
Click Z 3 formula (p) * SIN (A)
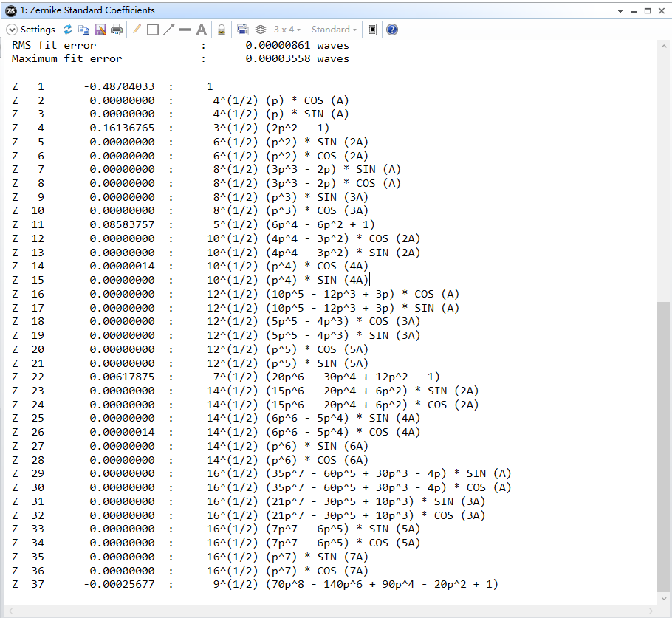tap(281, 114)
